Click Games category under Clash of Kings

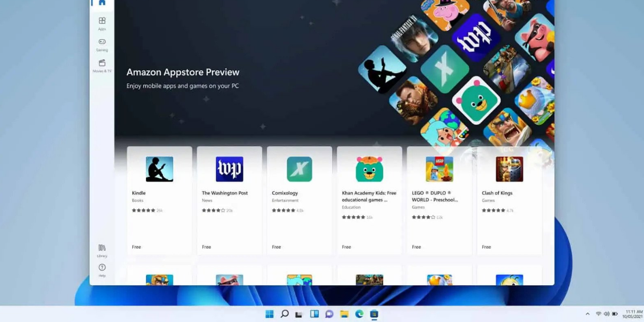click(x=488, y=201)
